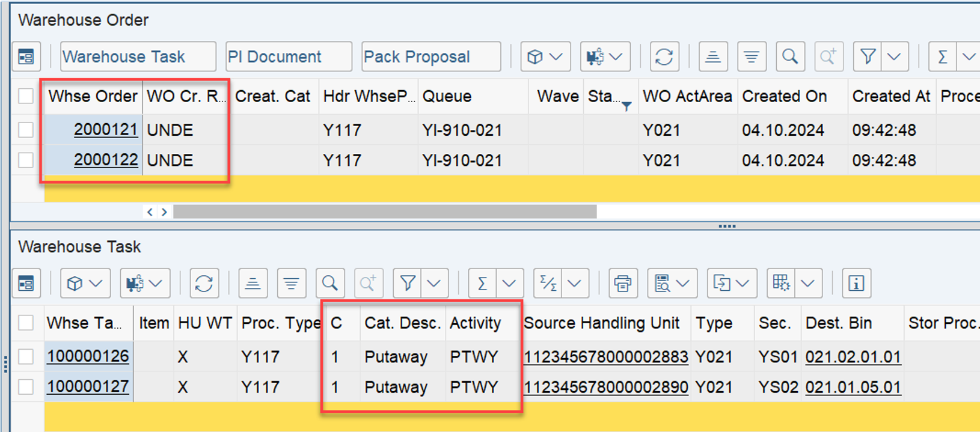The image size is (980, 432).
Task: Expand subtotals dropdown in Warehouse Task toolbar
Action: click(575, 284)
